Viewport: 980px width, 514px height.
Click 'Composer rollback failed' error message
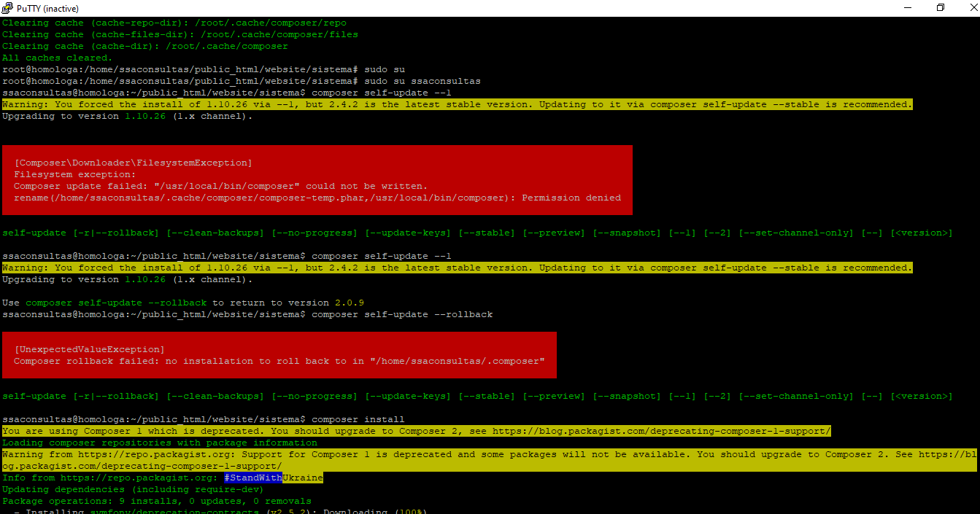[x=279, y=361]
